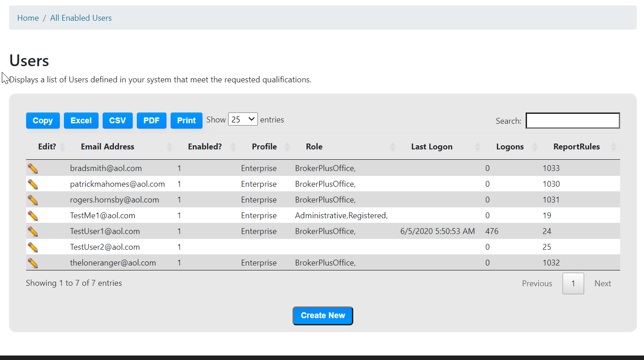The image size is (644, 360).
Task: Edit TestMe1@aol.com using pencil icon
Action: [x=33, y=216]
